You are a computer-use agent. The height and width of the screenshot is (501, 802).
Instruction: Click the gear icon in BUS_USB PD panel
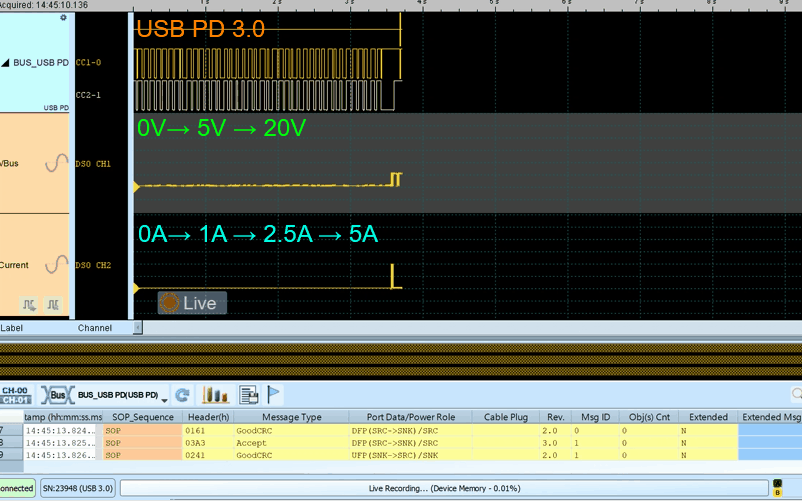click(x=64, y=18)
